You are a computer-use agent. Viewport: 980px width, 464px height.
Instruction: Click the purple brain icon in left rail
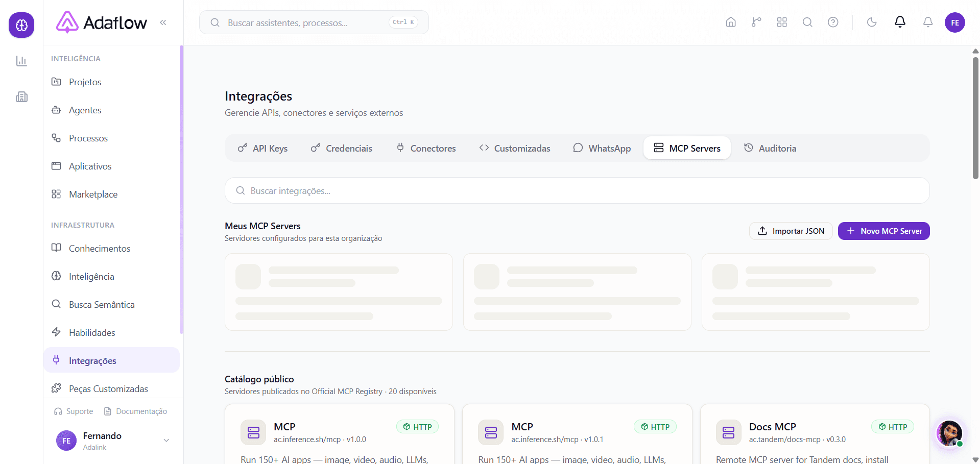tap(21, 25)
